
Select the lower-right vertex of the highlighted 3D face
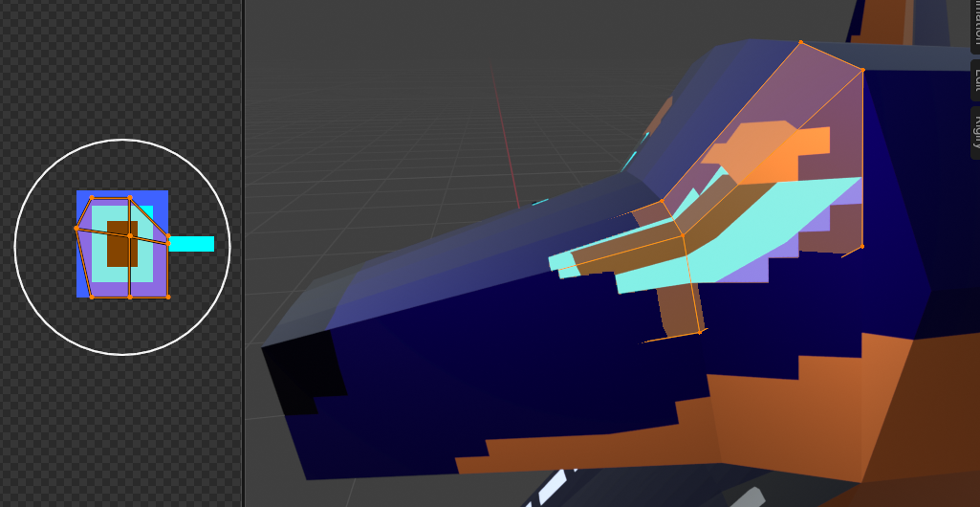[x=861, y=247]
